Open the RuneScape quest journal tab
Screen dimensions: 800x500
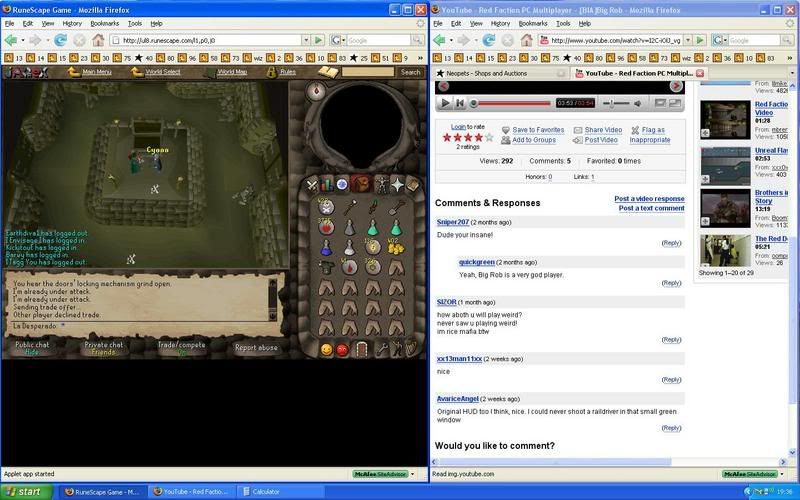coord(342,185)
